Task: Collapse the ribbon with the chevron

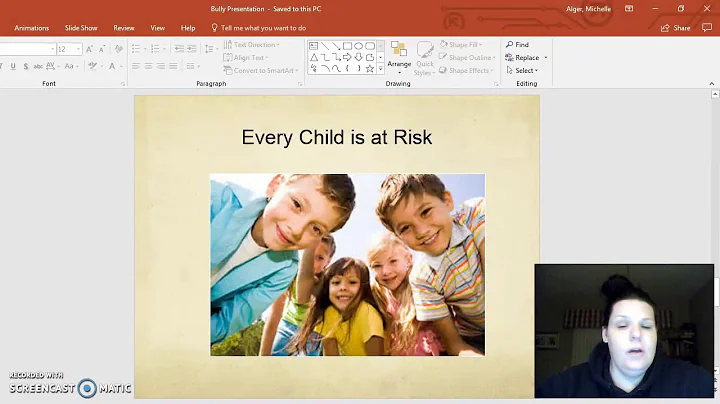Action: point(712,84)
